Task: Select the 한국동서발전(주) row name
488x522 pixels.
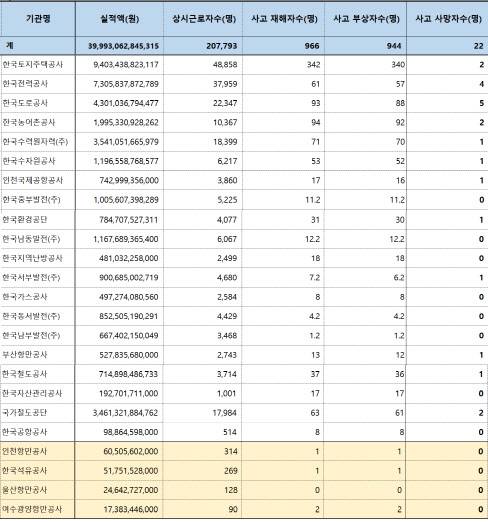Action: 31,316
